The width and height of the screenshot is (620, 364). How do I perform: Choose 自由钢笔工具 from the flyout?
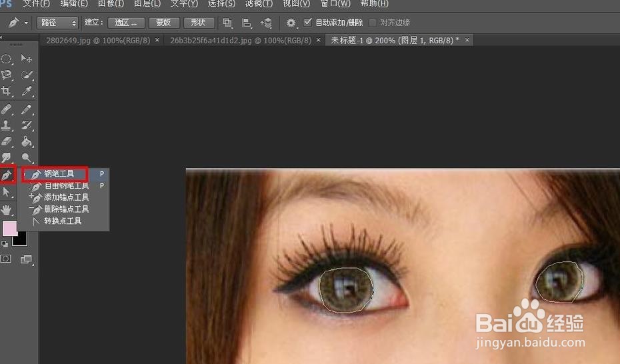pyautogui.click(x=65, y=185)
